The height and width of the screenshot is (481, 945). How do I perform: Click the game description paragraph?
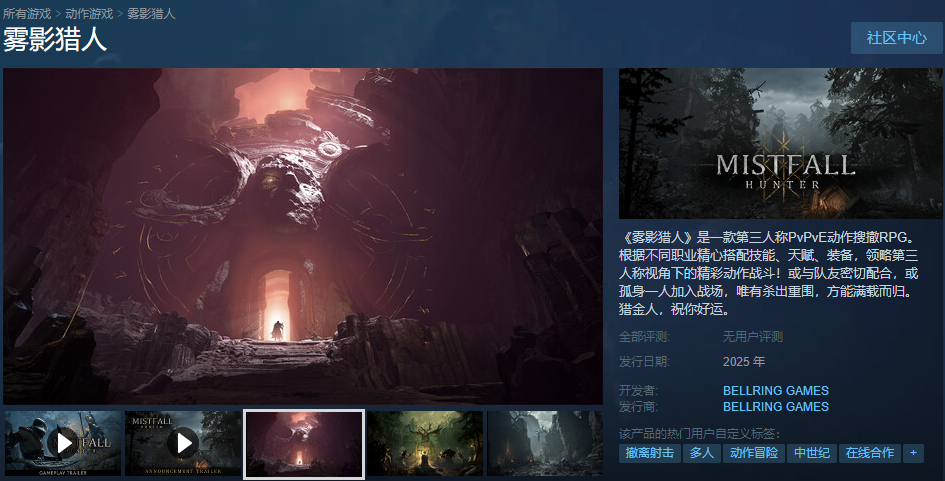pyautogui.click(x=769, y=274)
